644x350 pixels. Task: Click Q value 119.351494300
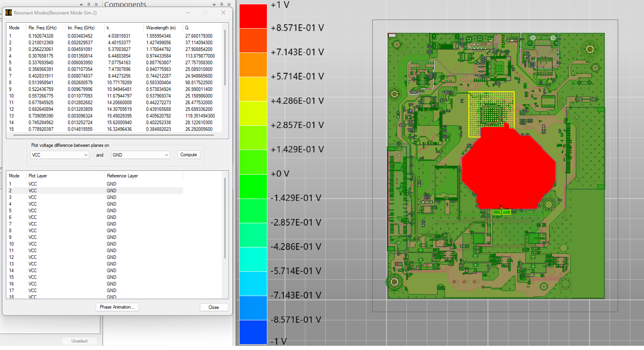click(200, 116)
